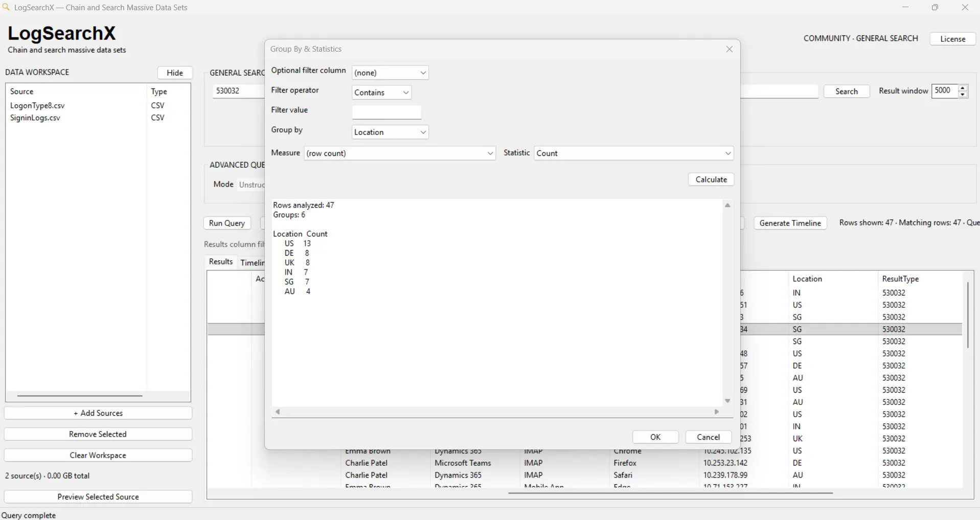The height and width of the screenshot is (520, 980).
Task: Click the Rows analyzed: 47 text
Action: point(303,205)
